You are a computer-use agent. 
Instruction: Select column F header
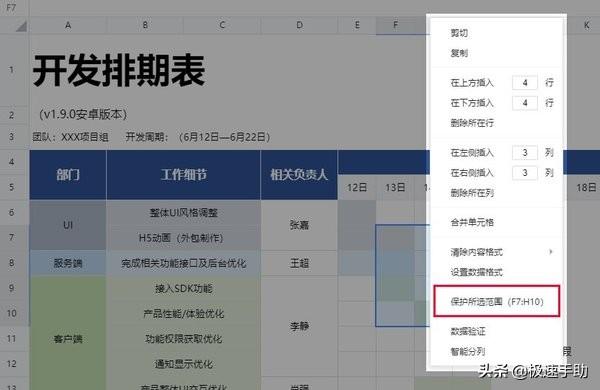[395, 25]
